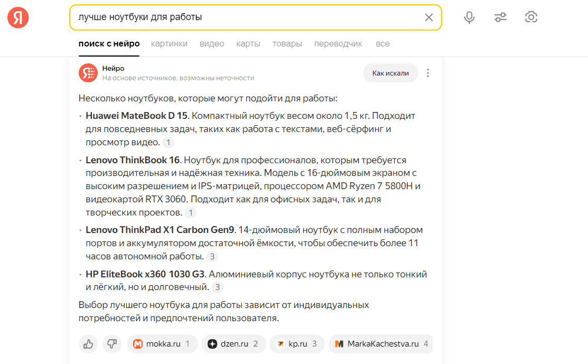Go to the «переводчик» tab

pos(338,44)
